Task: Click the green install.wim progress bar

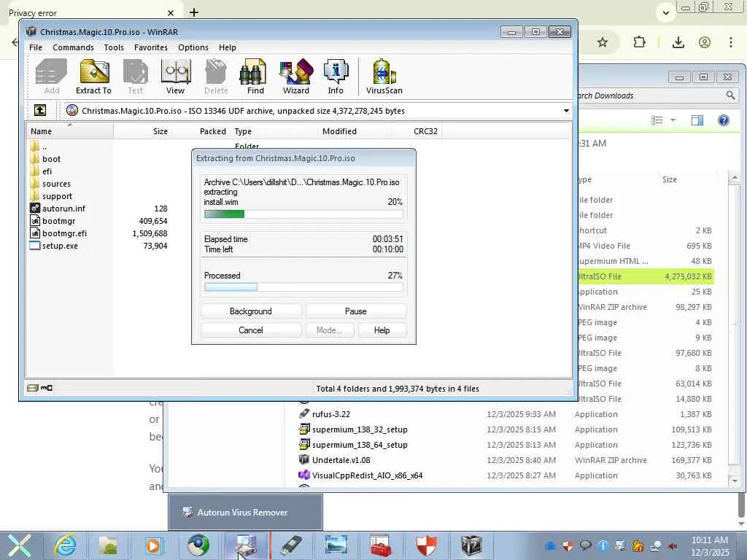Action: [x=303, y=214]
